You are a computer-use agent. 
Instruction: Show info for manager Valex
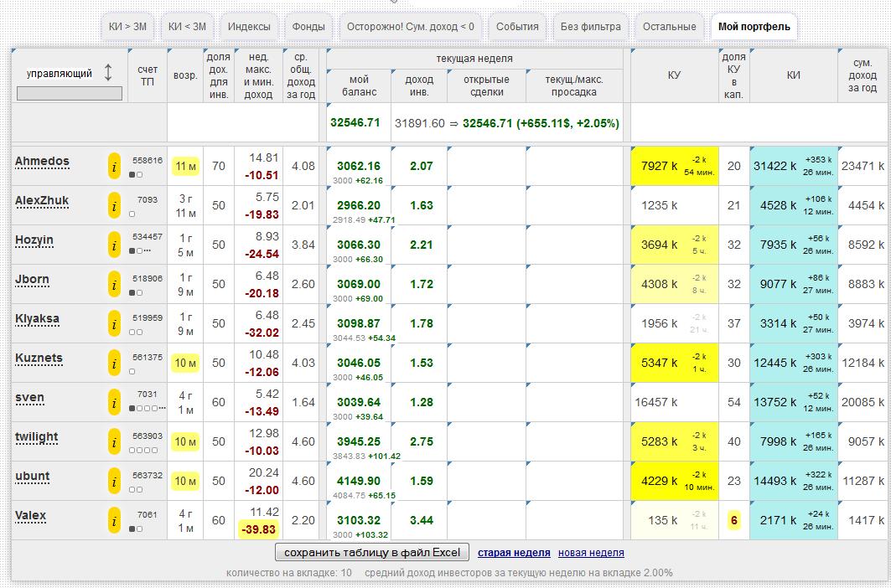pos(114,520)
